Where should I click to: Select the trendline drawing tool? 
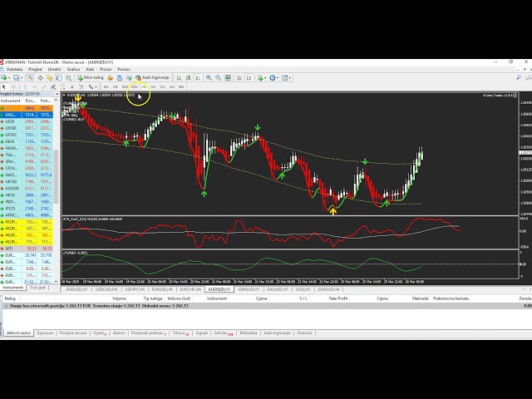point(42,86)
